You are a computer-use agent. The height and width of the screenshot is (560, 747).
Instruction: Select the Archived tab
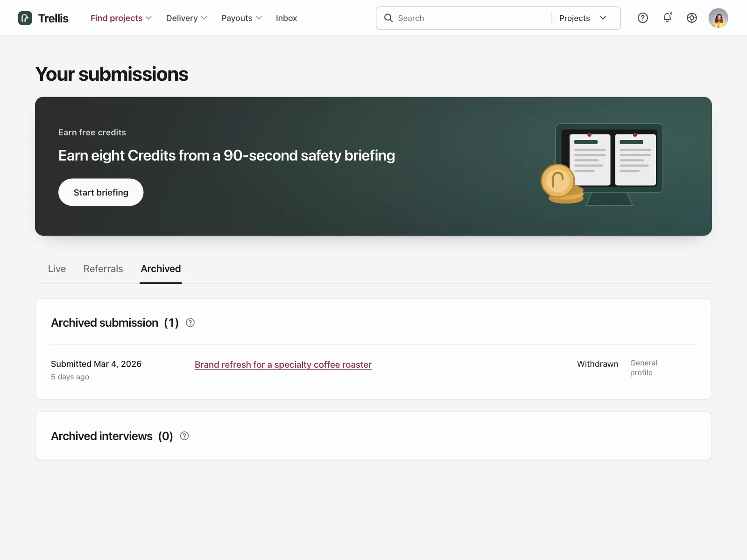point(161,269)
